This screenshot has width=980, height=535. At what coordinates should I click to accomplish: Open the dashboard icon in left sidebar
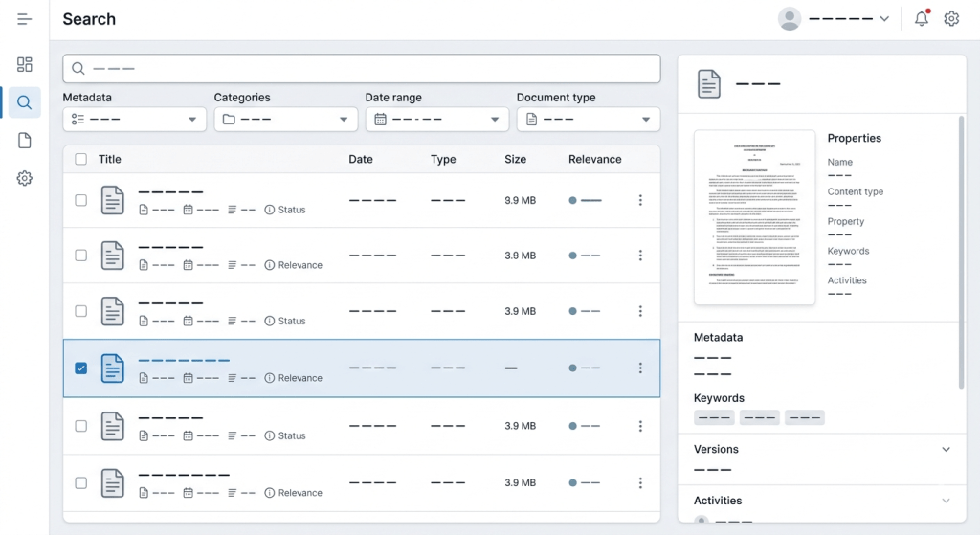(x=25, y=64)
